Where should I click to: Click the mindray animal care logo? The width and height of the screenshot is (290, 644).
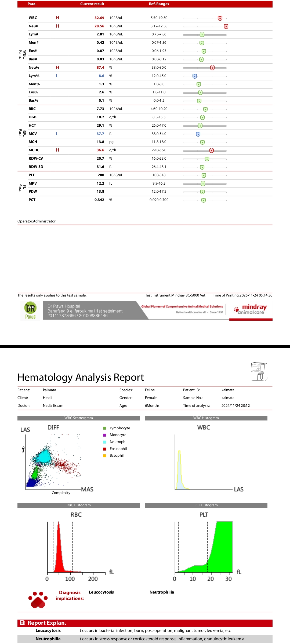click(x=251, y=309)
